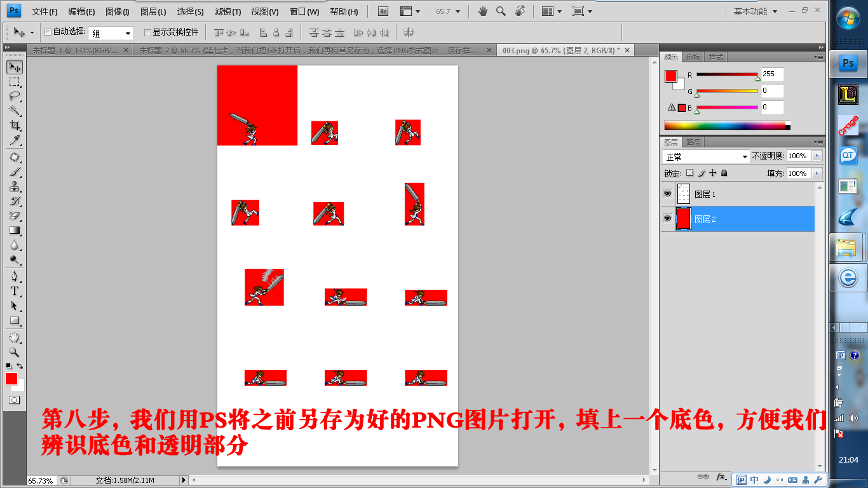Toggle lock position
Viewport: 868px width, 488px height.
[713, 173]
